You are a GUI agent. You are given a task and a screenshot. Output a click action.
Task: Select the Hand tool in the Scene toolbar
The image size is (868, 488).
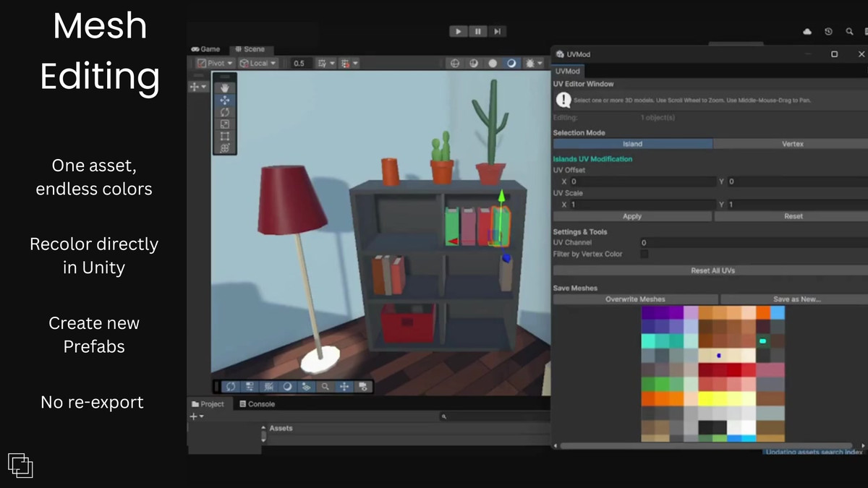[225, 87]
